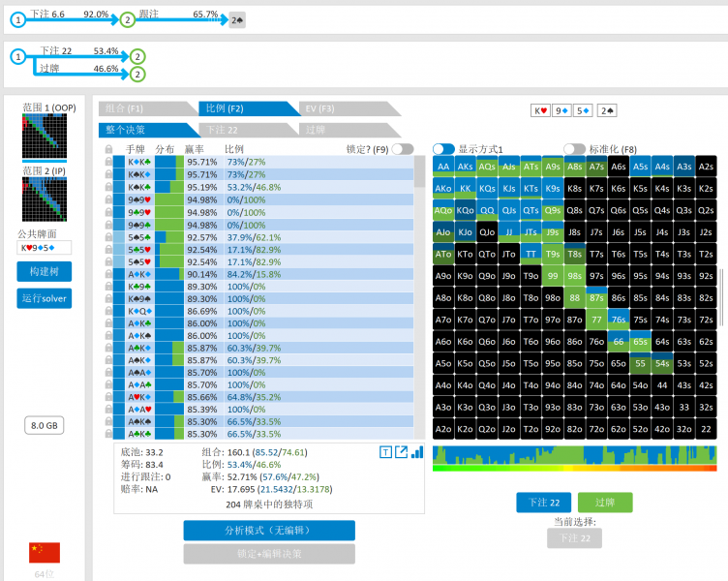This screenshot has width=728, height=581.
Task: Enable the 标准化 (F8) switch
Action: coord(575,149)
